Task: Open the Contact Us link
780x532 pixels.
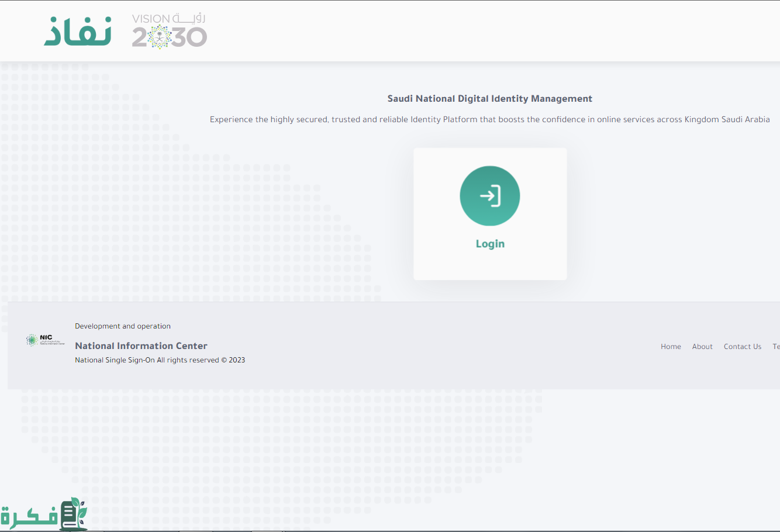Action: coord(743,347)
